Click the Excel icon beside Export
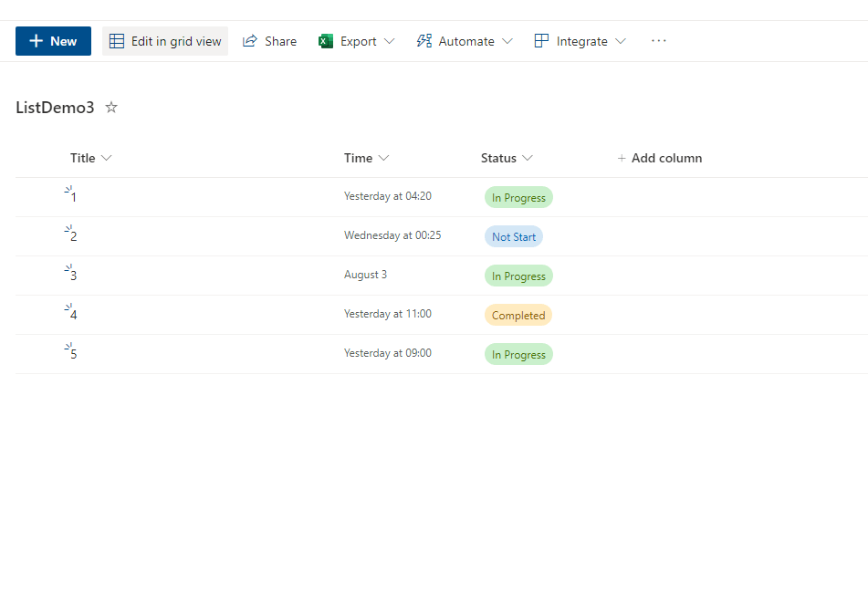The width and height of the screenshot is (868, 604). tap(326, 41)
